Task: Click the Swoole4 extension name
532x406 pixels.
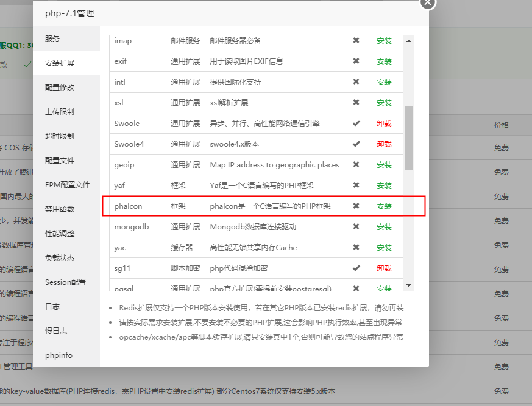Action: click(x=129, y=144)
